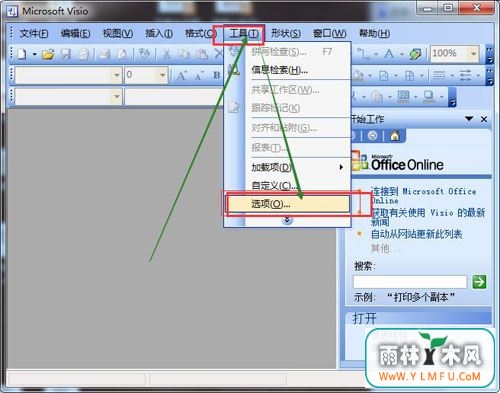The width and height of the screenshot is (500, 393).
Task: Open the font name dropdown arrow
Action: [x=116, y=75]
